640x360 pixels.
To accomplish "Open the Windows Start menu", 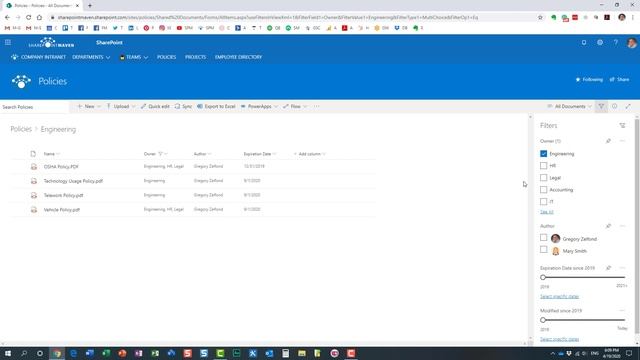I will pos(8,353).
